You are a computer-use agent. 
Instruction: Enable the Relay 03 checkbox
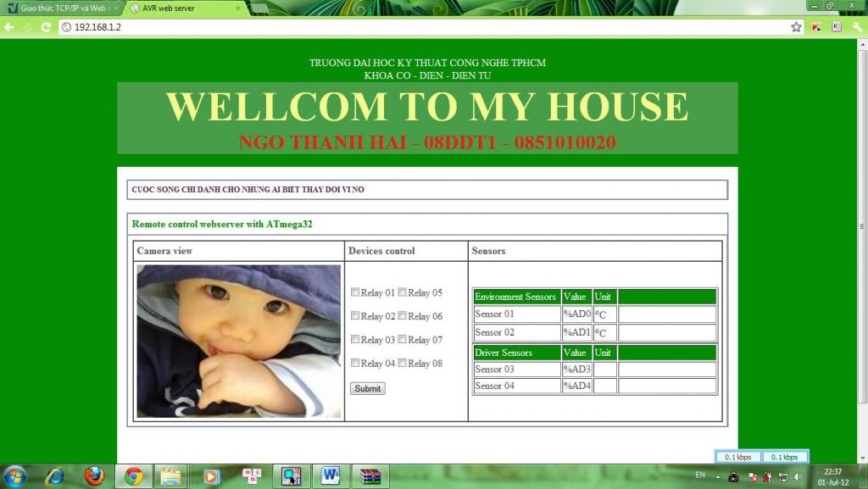(355, 339)
